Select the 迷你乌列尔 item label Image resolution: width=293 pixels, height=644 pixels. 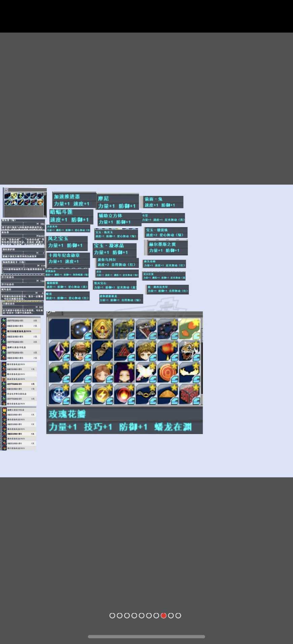(107, 260)
